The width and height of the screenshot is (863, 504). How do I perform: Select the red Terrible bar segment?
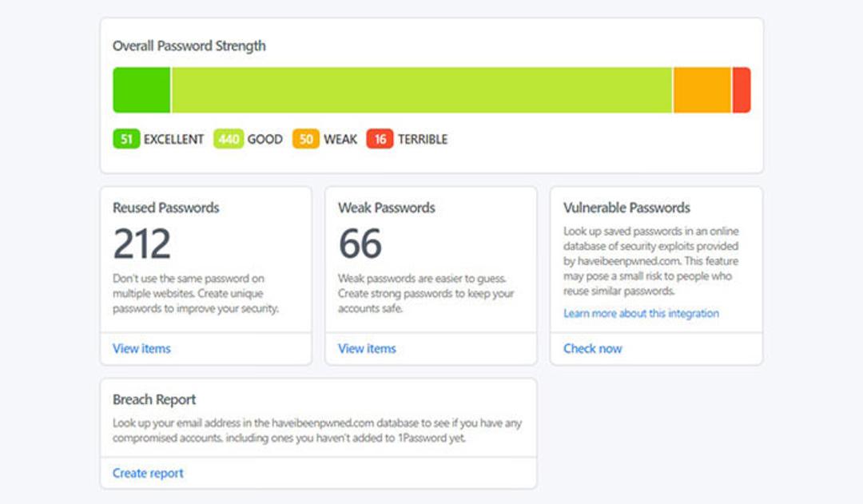pyautogui.click(x=742, y=90)
